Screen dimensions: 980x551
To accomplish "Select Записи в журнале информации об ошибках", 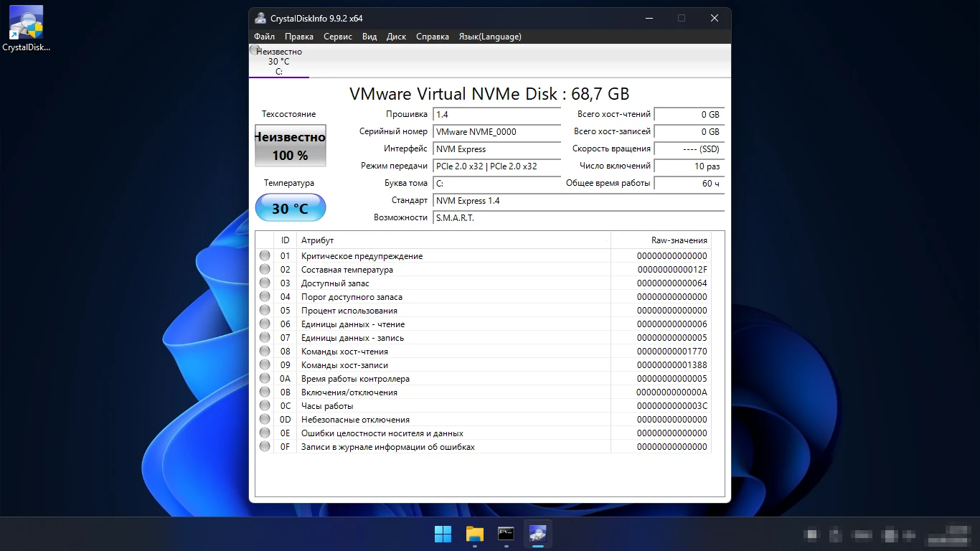I will [x=388, y=447].
